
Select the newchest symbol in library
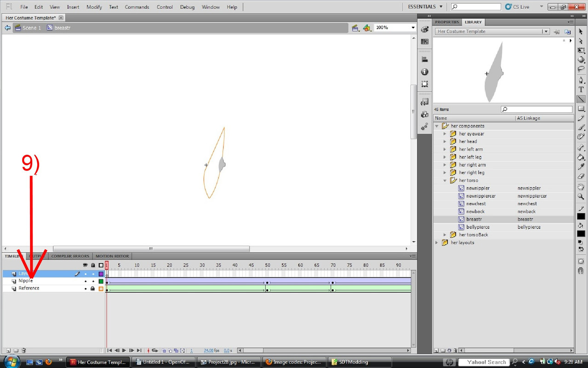[x=476, y=204]
